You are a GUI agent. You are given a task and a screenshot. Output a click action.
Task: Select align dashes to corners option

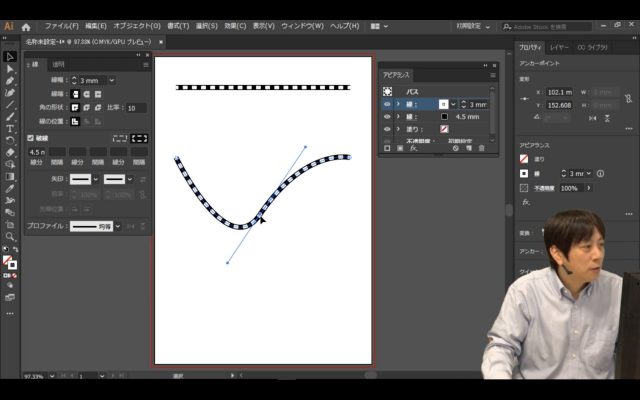139,138
